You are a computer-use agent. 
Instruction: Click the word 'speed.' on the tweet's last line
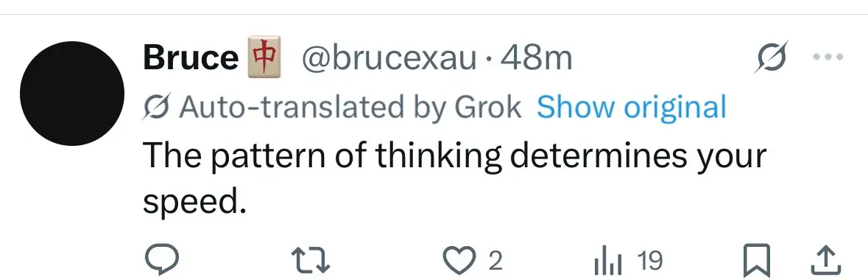click(x=194, y=203)
